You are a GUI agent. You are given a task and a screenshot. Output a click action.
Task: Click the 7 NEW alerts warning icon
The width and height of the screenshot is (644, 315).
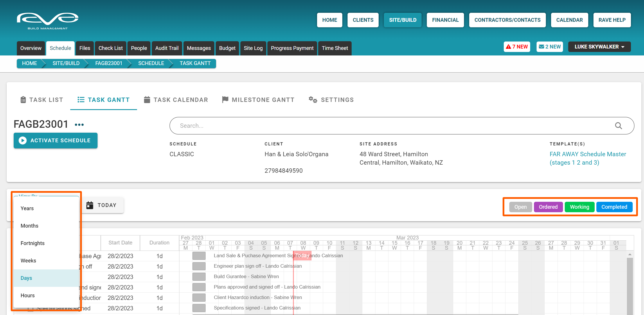[x=508, y=47]
